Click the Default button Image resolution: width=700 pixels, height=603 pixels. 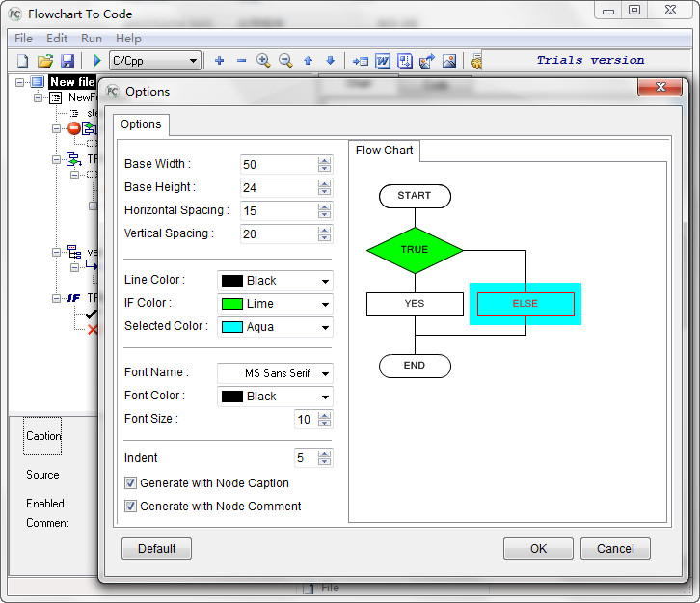coord(157,549)
